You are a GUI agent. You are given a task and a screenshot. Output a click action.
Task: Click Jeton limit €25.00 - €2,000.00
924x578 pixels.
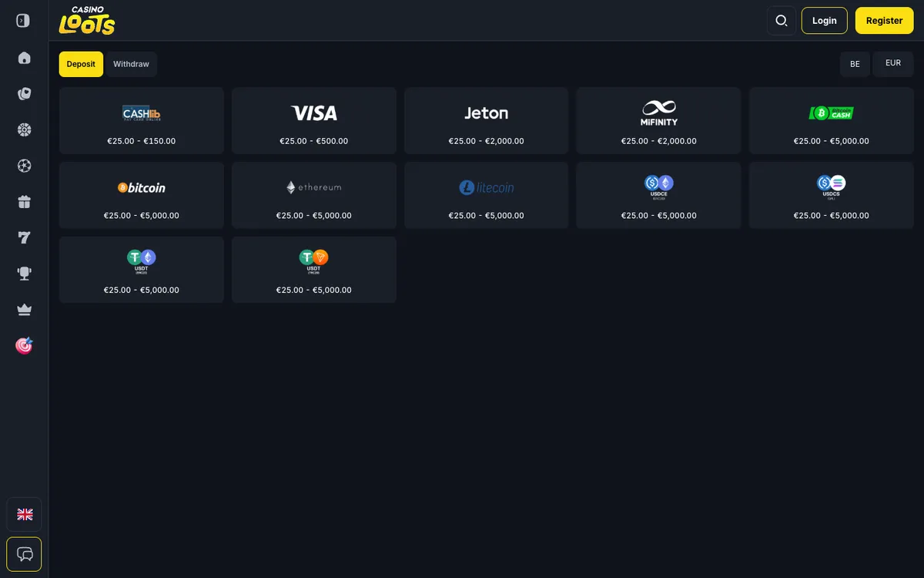tap(487, 141)
